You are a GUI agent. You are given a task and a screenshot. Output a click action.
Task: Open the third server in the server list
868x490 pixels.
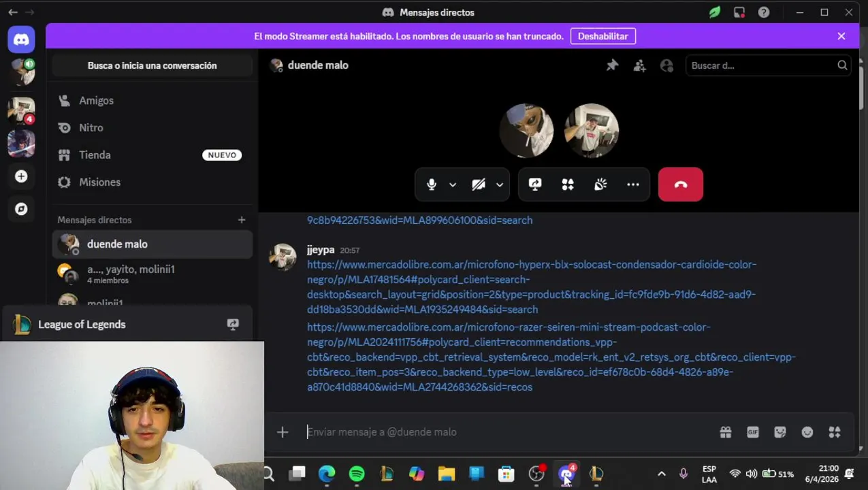click(x=21, y=144)
